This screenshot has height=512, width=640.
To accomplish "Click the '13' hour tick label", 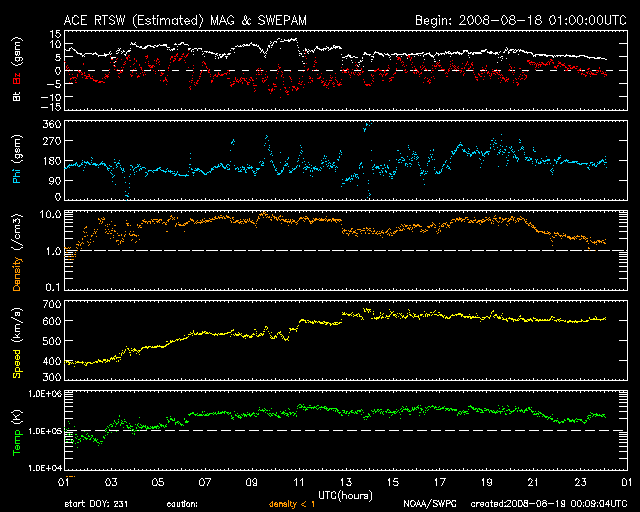I will 346,482.
